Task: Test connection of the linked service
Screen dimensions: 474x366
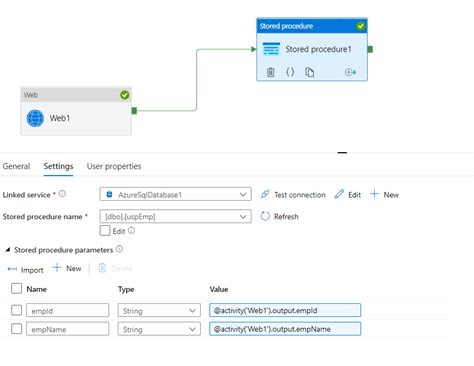Action: [293, 195]
